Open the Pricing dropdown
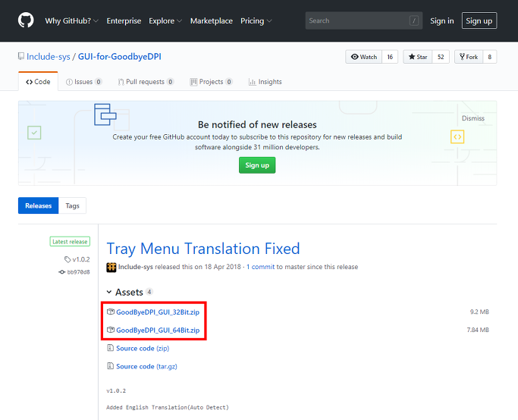Viewport: 518px width, 420px height. [x=256, y=20]
